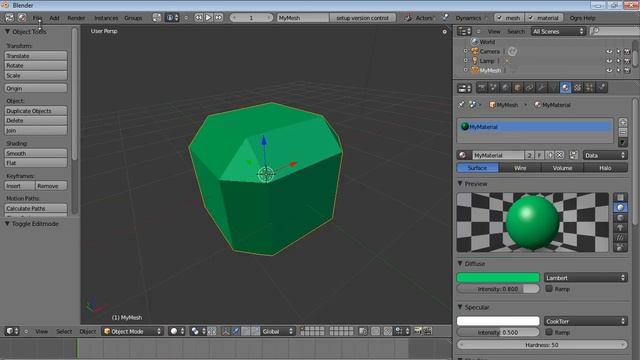Open the Texture properties tab icon
Viewport: 640px width, 360px height.
click(x=578, y=87)
